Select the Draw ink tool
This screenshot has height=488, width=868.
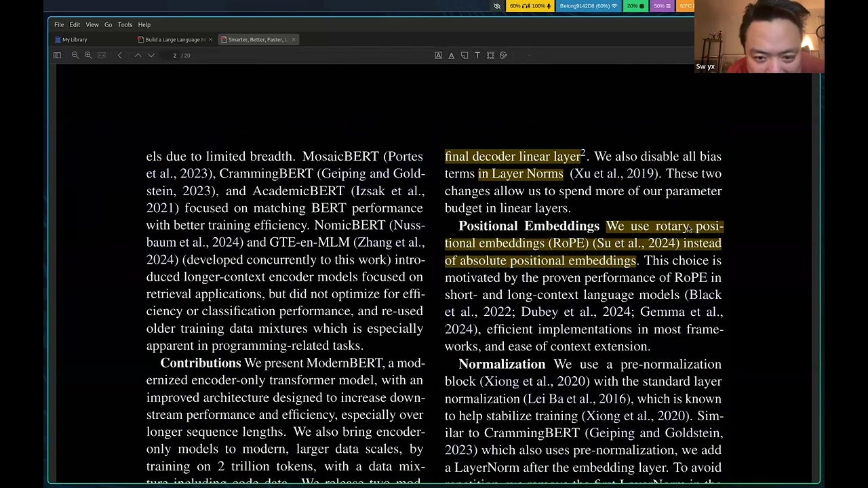503,56
